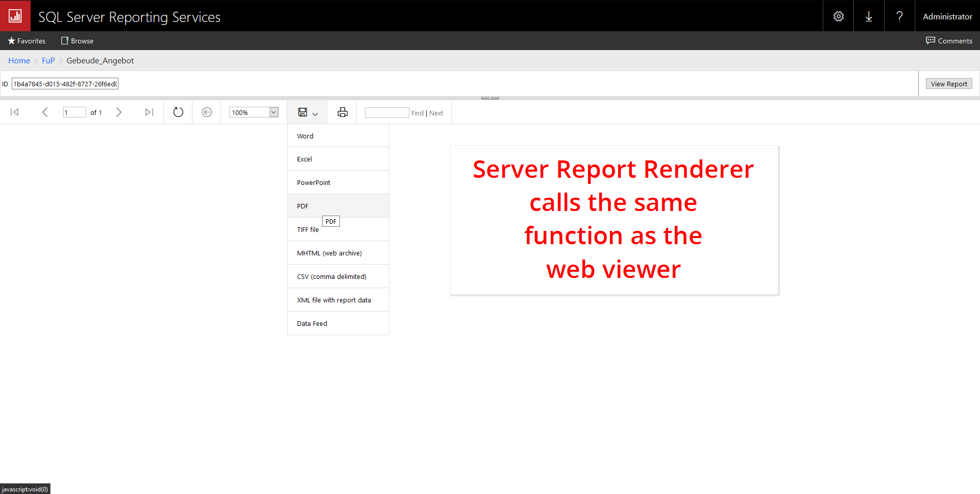Open the Comments pane
The image size is (980, 494).
(949, 41)
